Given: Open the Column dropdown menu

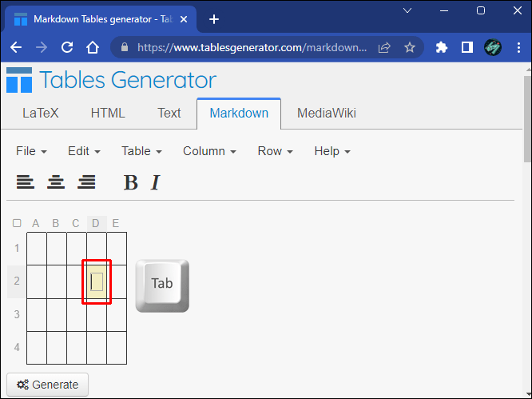Looking at the screenshot, I should tap(209, 151).
